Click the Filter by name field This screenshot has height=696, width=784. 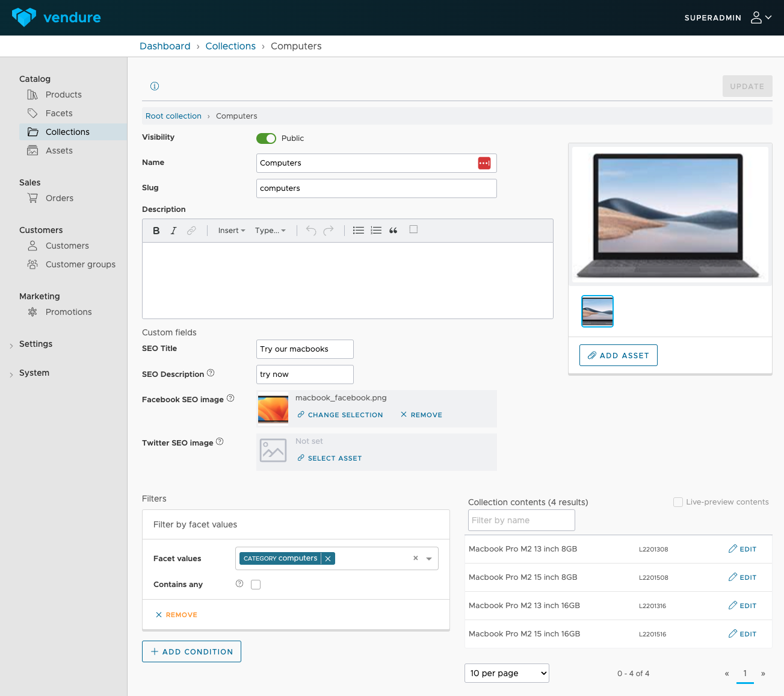[x=522, y=520]
